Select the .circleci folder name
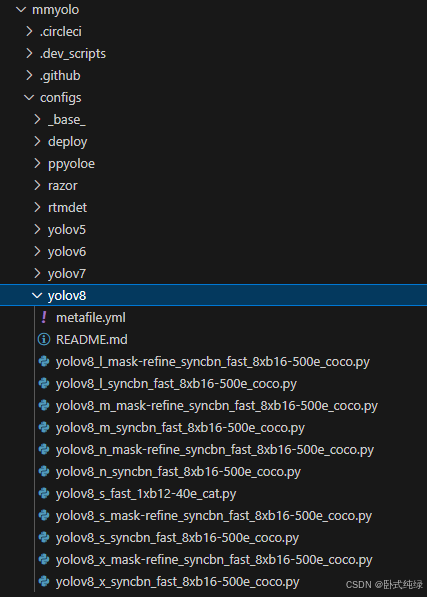 pos(61,32)
